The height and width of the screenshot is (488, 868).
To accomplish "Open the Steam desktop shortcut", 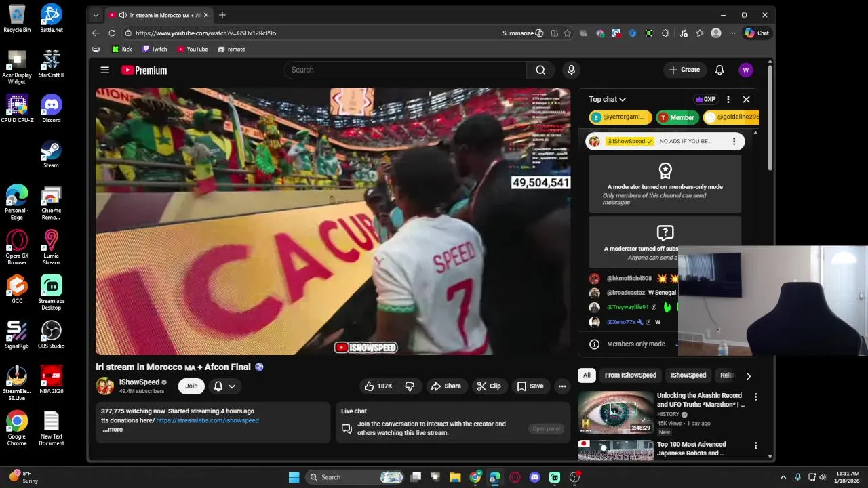I will 52,154.
